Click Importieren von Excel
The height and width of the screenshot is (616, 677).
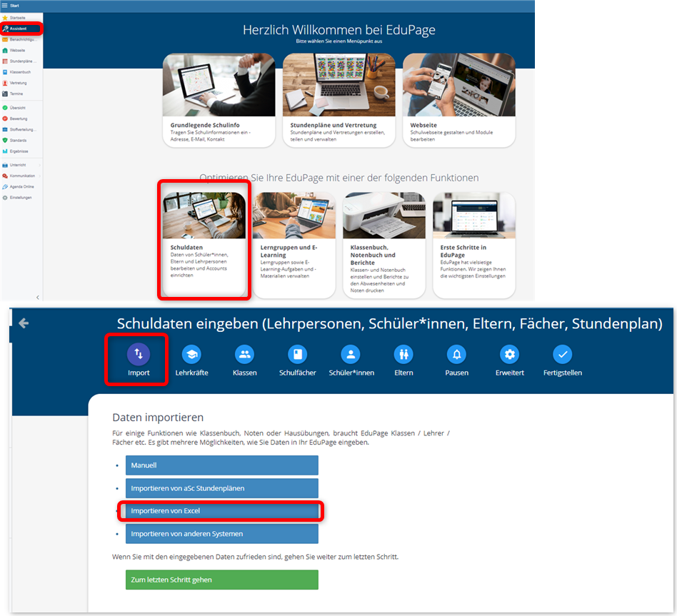222,511
